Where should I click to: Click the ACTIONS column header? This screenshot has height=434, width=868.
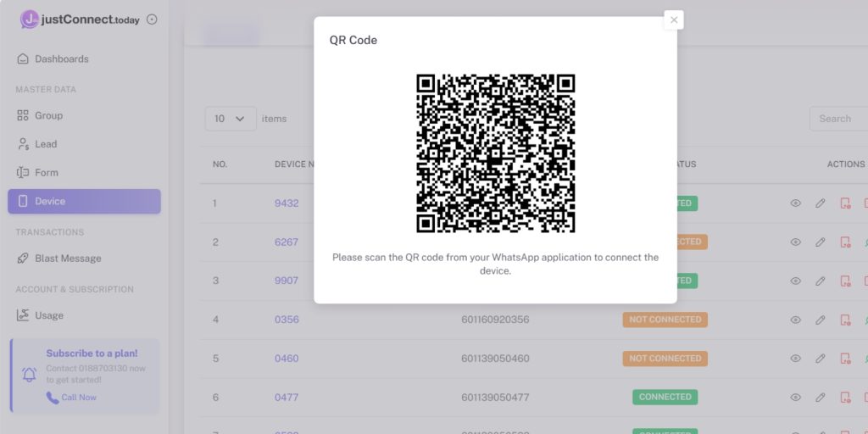[845, 164]
